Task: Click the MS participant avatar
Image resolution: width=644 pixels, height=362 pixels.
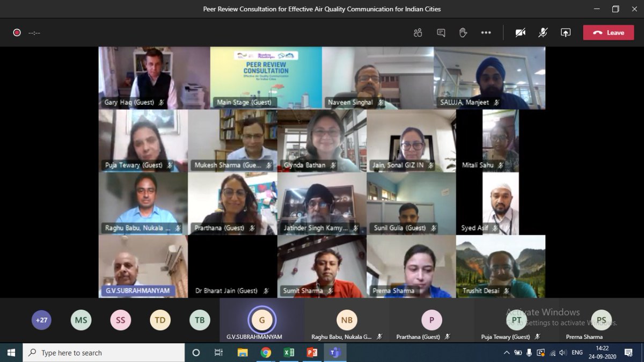Action: pos(81,320)
